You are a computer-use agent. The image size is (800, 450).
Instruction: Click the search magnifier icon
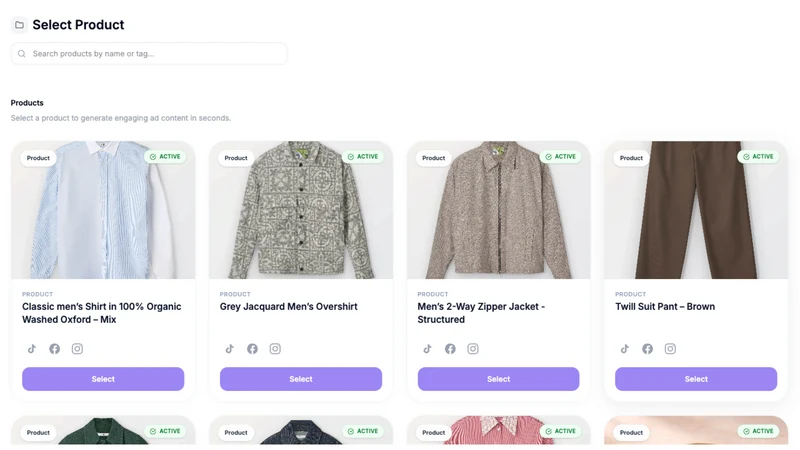(21, 54)
